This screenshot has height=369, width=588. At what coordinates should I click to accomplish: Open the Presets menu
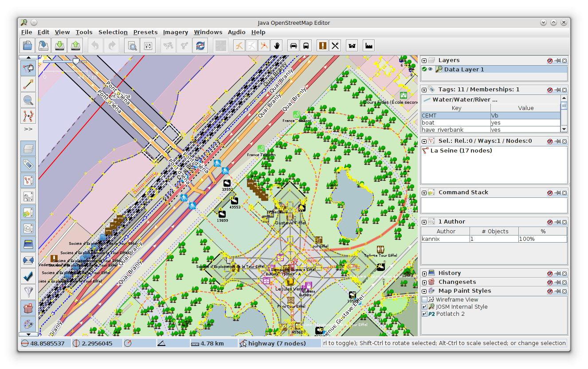click(145, 32)
